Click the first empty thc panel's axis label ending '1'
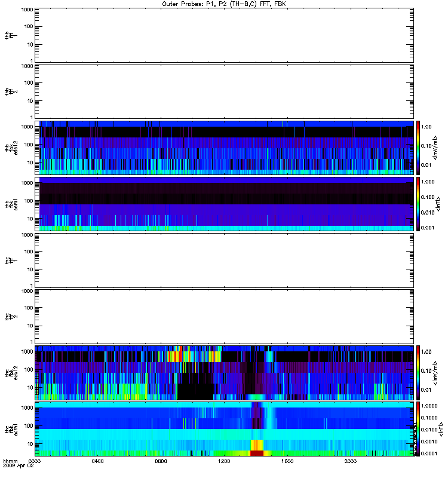 pyautogui.click(x=11, y=261)
